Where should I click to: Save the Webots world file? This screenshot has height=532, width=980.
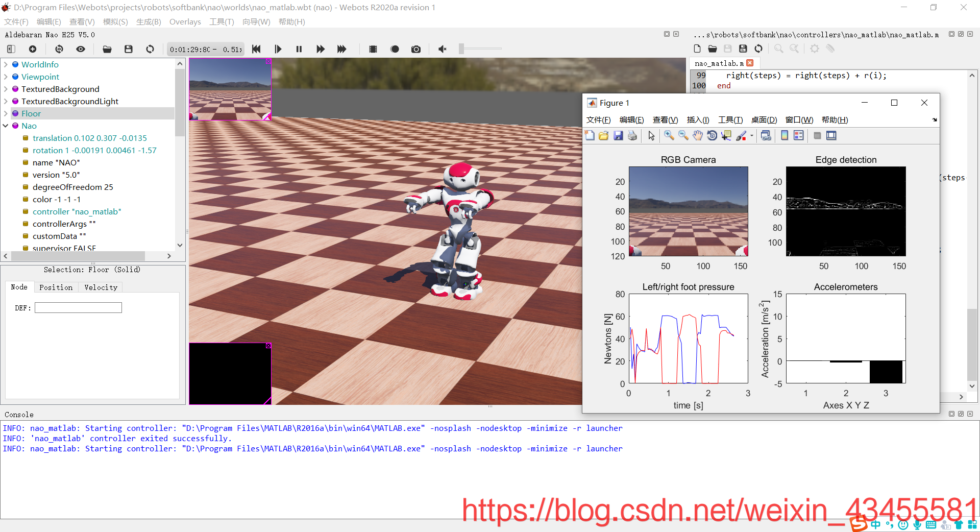click(129, 49)
